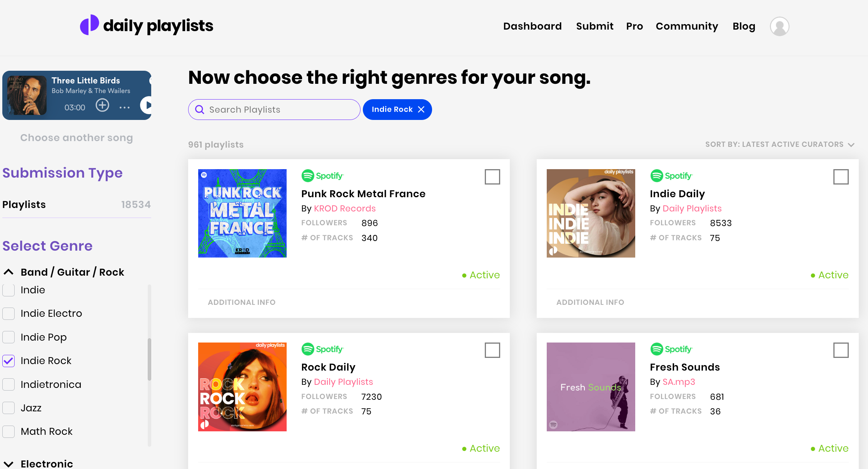Expand the Electronic genre section
The width and height of the screenshot is (868, 469).
click(8, 464)
